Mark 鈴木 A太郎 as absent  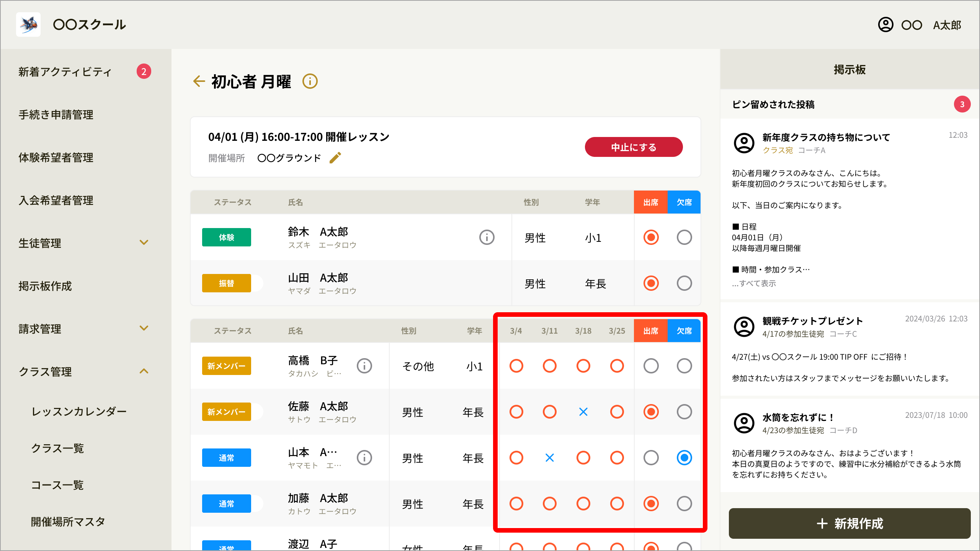click(684, 237)
